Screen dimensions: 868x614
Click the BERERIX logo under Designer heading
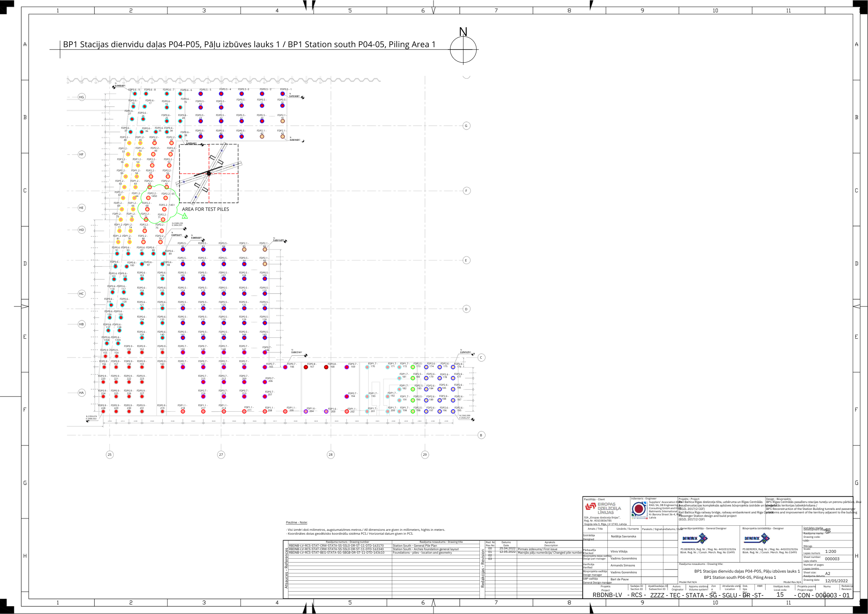[x=757, y=538]
